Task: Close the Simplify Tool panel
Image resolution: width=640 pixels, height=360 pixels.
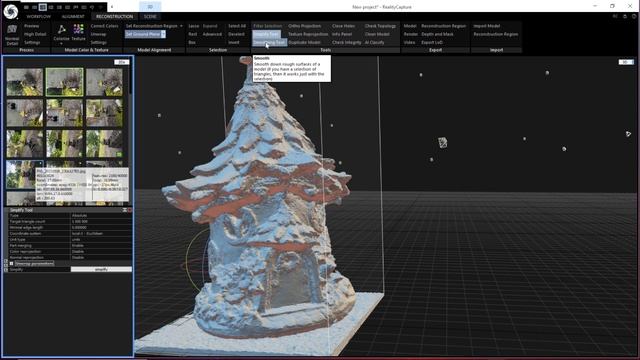Action: (129, 210)
